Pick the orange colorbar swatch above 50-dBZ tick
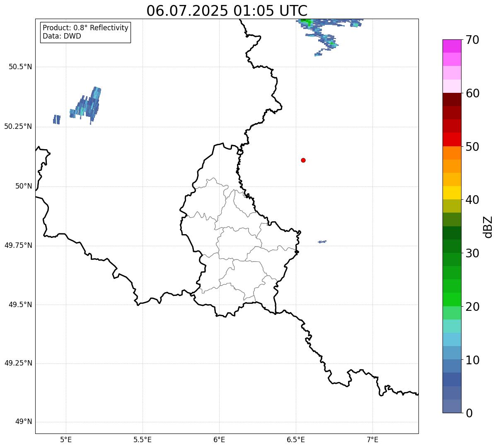Screen dimensions: 498x448 point(452,153)
